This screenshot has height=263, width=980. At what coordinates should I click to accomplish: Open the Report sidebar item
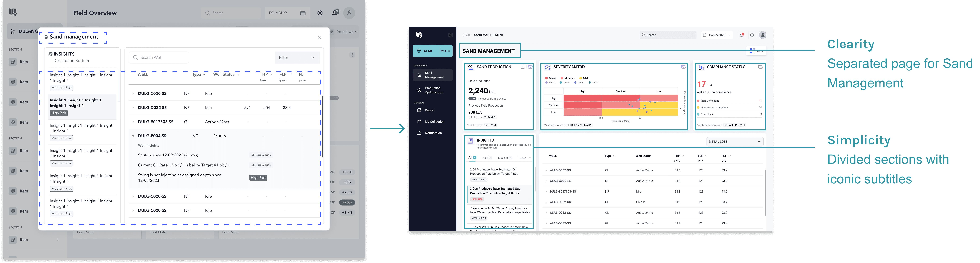(429, 110)
